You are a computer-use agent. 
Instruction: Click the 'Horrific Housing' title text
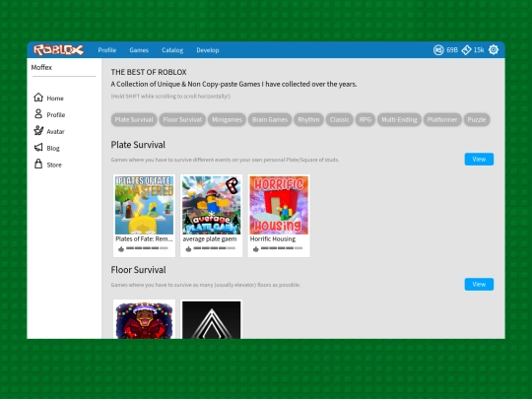pos(273,238)
